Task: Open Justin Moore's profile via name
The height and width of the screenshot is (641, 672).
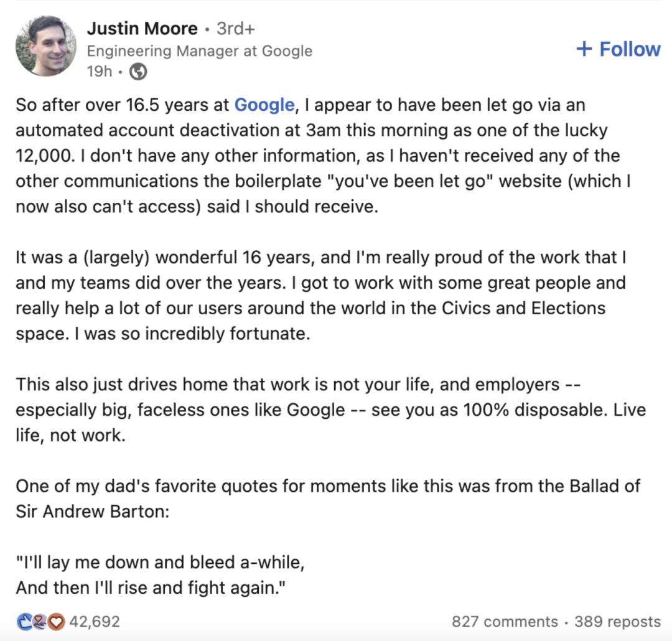Action: (x=142, y=28)
